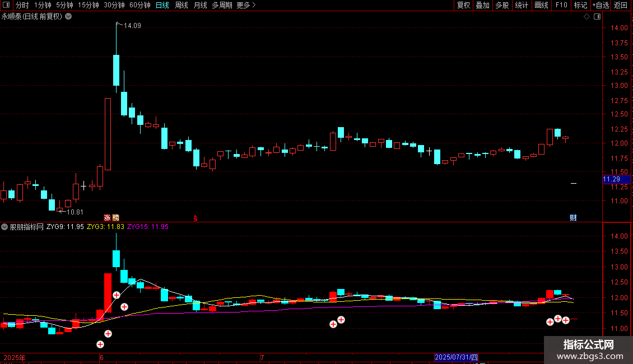
Task: Click the 统计 statistics button
Action: tap(522, 5)
